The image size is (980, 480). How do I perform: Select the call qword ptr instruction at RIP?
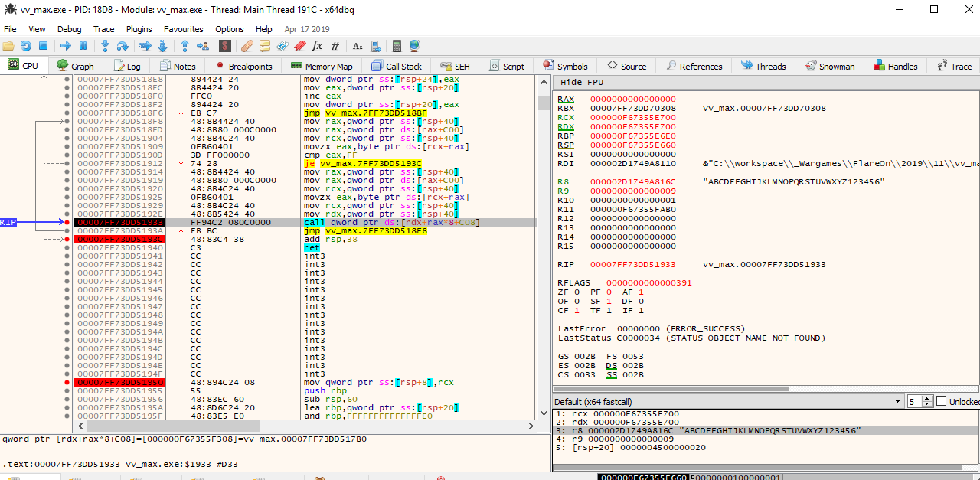[391, 222]
